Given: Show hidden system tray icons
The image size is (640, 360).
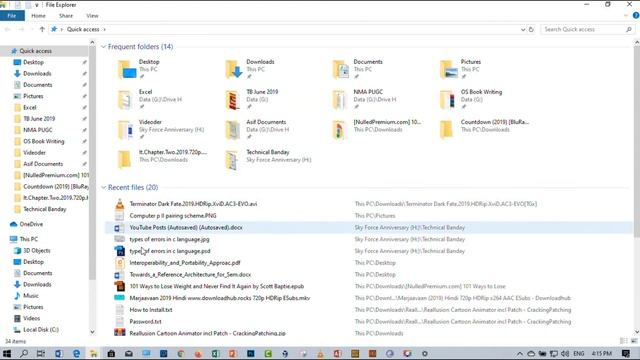Looking at the screenshot, I should pyautogui.click(x=520, y=353).
